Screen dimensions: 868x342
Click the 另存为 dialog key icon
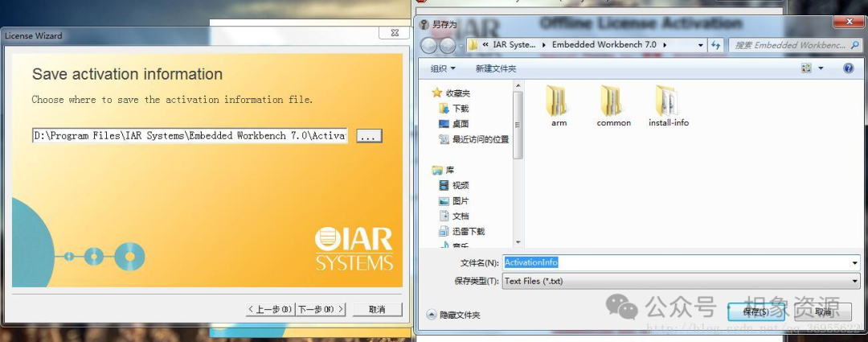(x=424, y=24)
